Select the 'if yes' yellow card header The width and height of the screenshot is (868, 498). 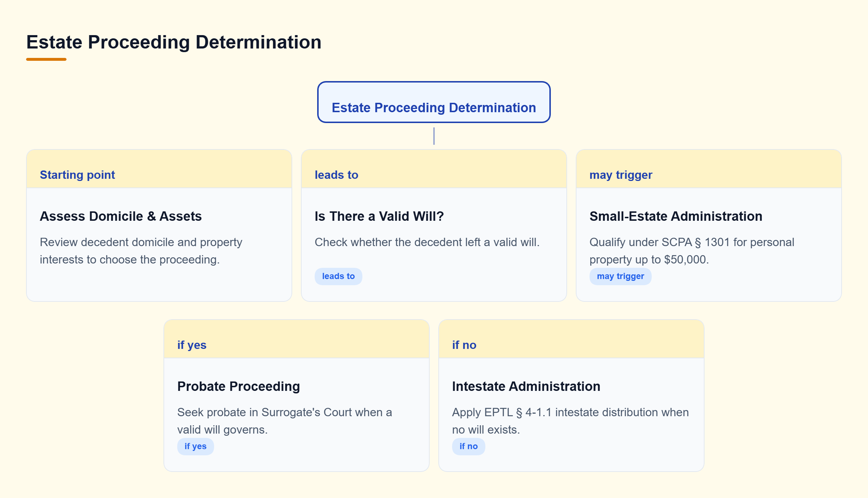(x=297, y=339)
